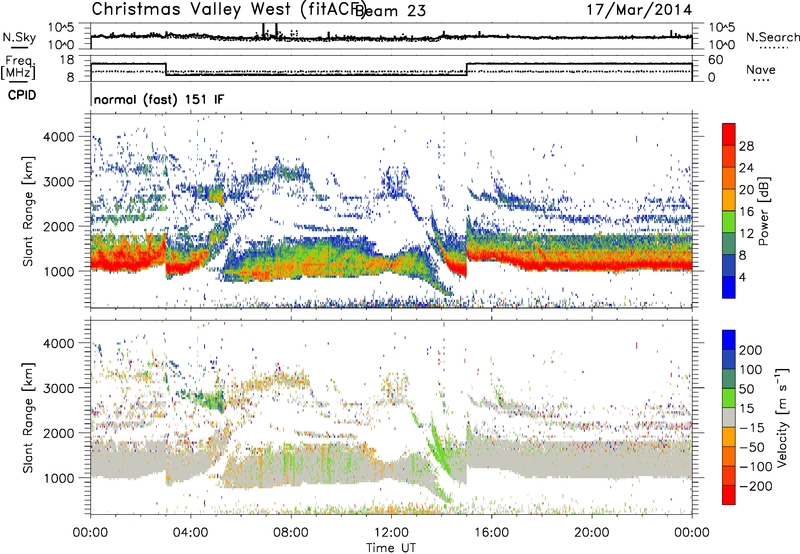Select the 'N.Sky' legend label
The height and width of the screenshot is (554, 800).
[x=19, y=37]
